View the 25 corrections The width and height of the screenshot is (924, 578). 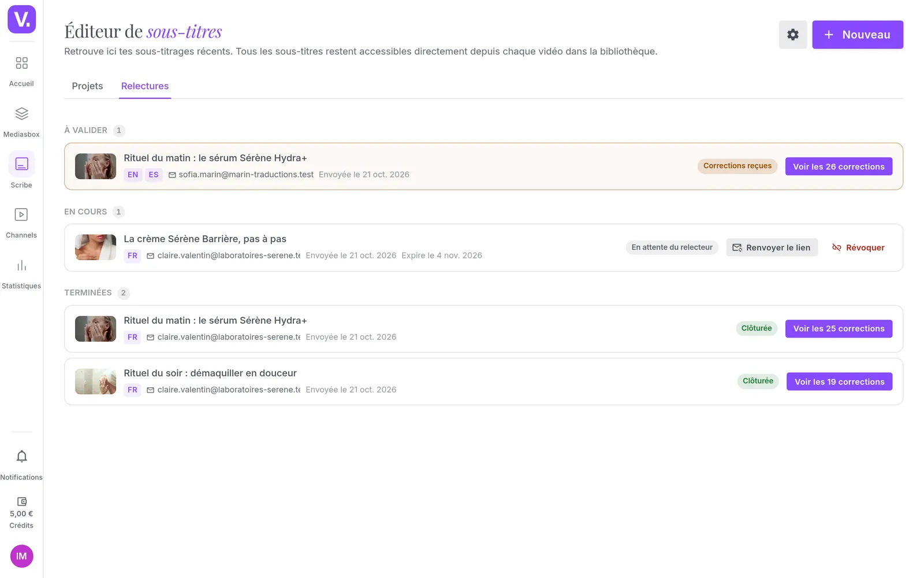839,328
